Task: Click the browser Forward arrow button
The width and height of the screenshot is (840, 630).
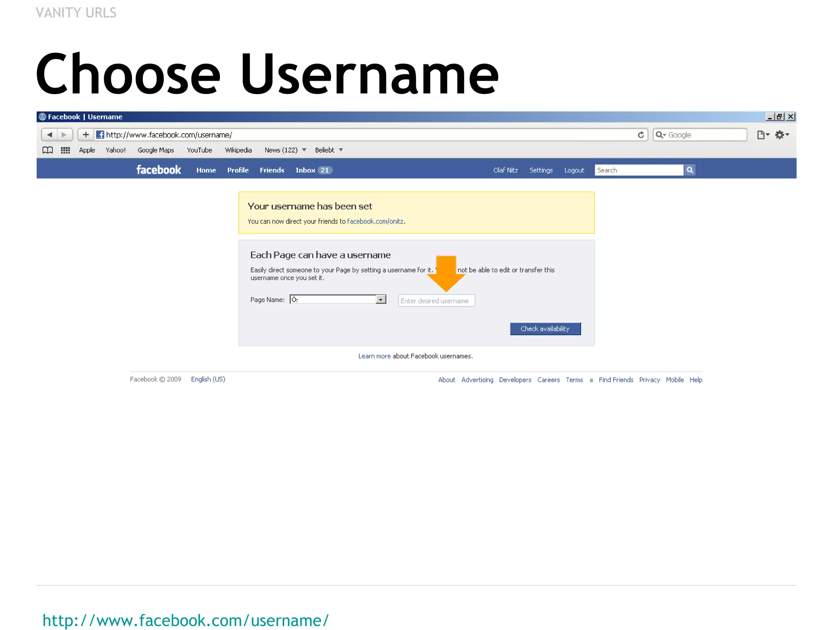Action: point(64,135)
